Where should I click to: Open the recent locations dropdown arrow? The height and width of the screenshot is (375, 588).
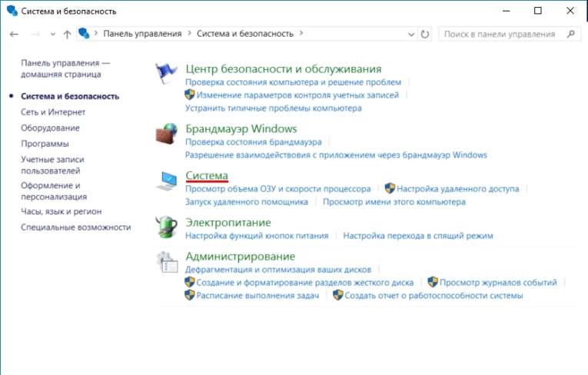(53, 34)
